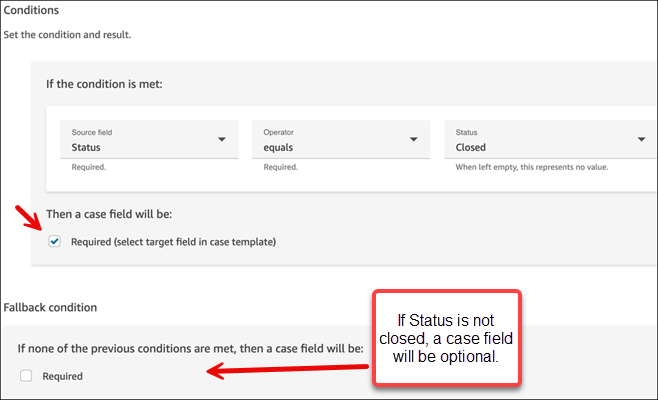Viewport: 658px width, 400px height.
Task: Select the 'Closed' status value
Action: tap(471, 147)
